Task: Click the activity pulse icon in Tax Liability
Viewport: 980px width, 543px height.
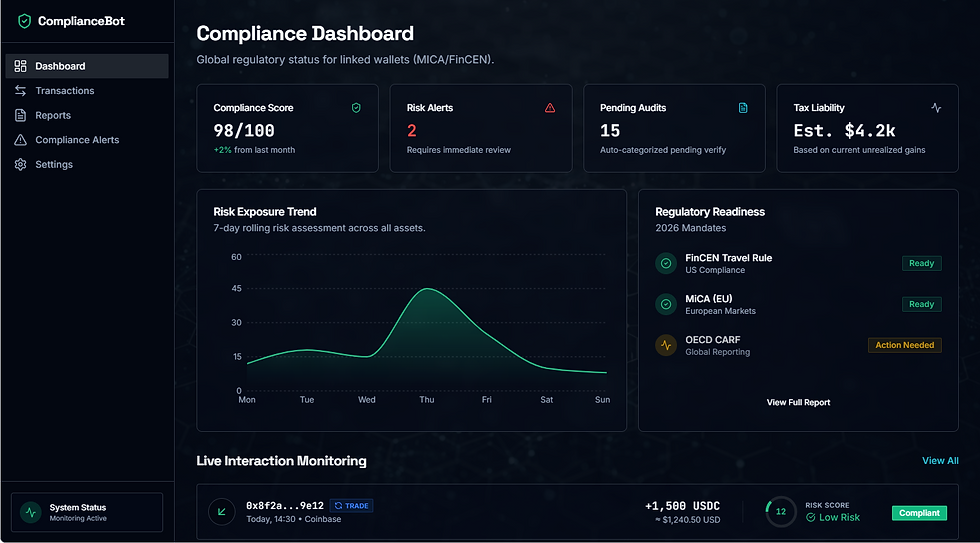Action: [936, 108]
